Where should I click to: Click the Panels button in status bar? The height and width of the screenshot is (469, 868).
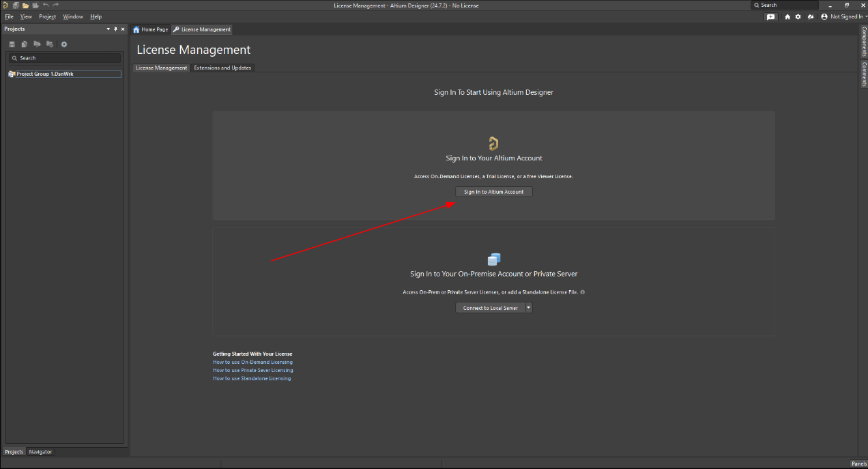[858, 464]
